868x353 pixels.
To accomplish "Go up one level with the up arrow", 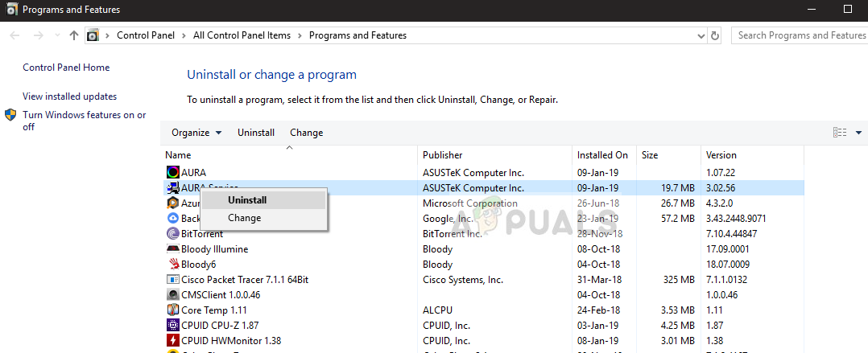I will coord(74,35).
